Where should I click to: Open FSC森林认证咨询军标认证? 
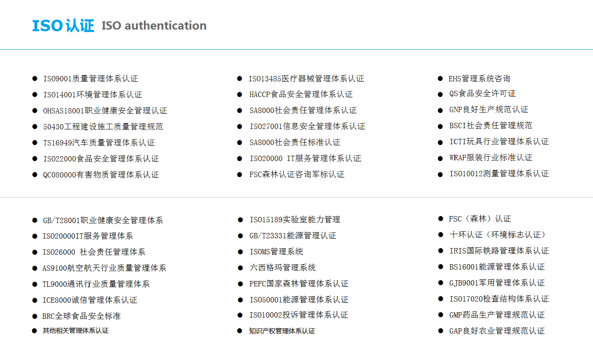pyautogui.click(x=297, y=174)
